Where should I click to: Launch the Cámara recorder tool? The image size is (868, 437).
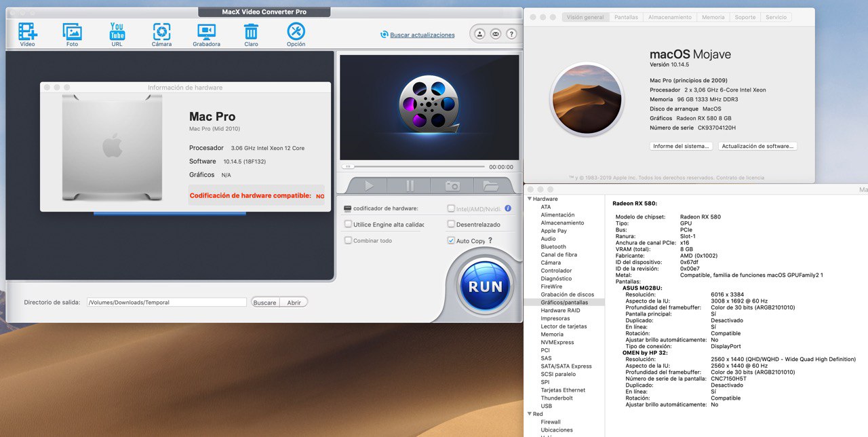[161, 31]
